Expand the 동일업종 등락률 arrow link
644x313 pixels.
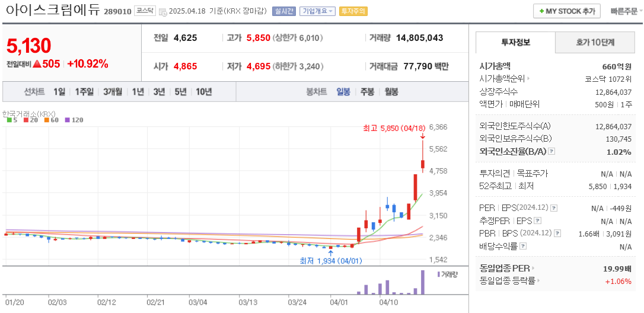click(538, 281)
